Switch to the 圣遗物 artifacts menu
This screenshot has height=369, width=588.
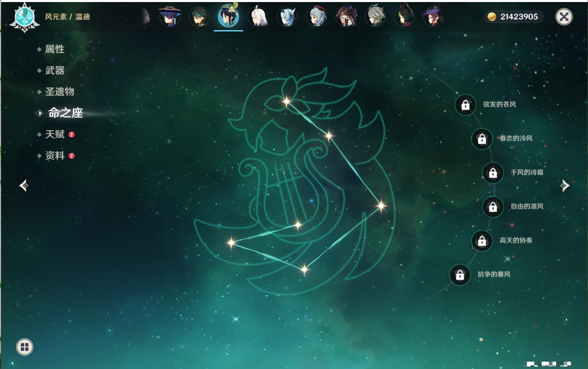pos(59,92)
